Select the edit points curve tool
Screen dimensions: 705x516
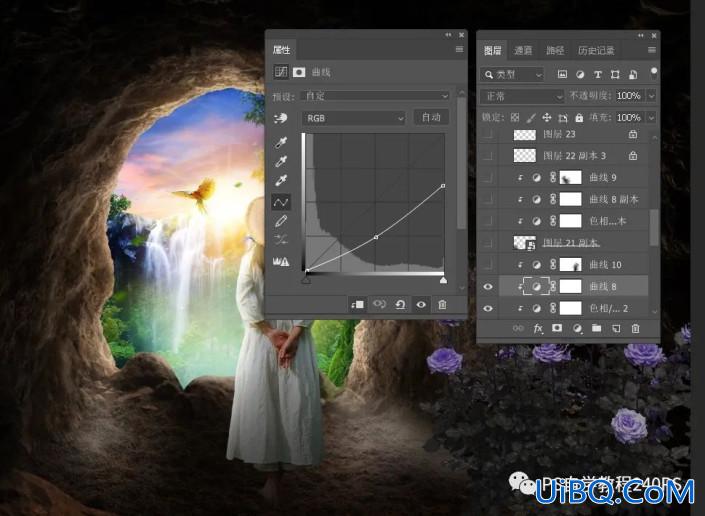pyautogui.click(x=281, y=202)
